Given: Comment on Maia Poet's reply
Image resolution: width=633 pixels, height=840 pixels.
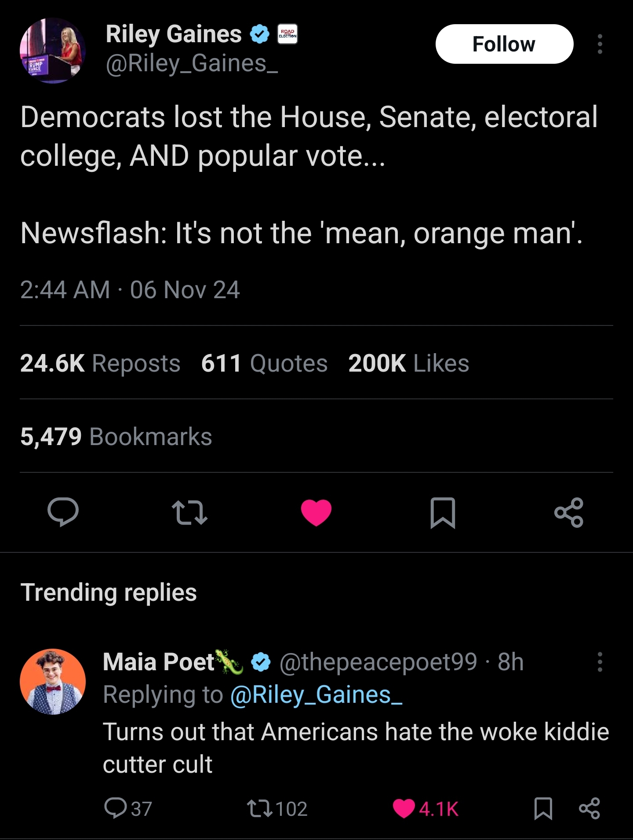Looking at the screenshot, I should [x=116, y=808].
